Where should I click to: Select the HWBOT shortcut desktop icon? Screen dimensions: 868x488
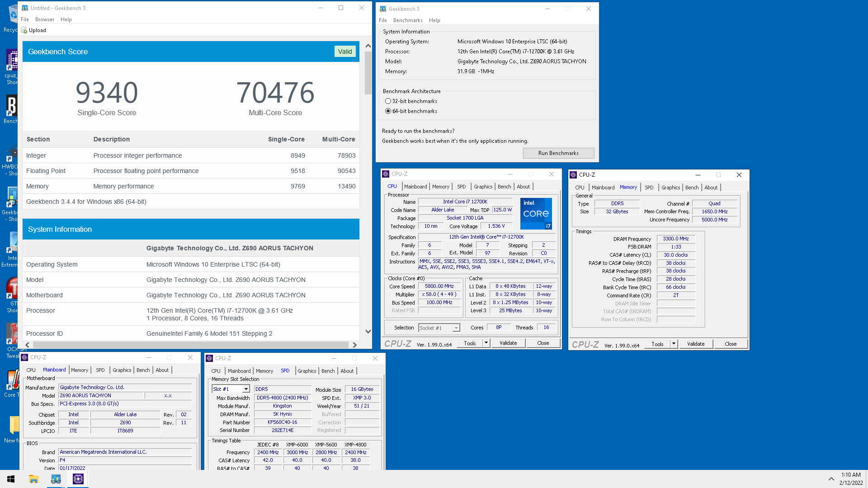coord(11,160)
